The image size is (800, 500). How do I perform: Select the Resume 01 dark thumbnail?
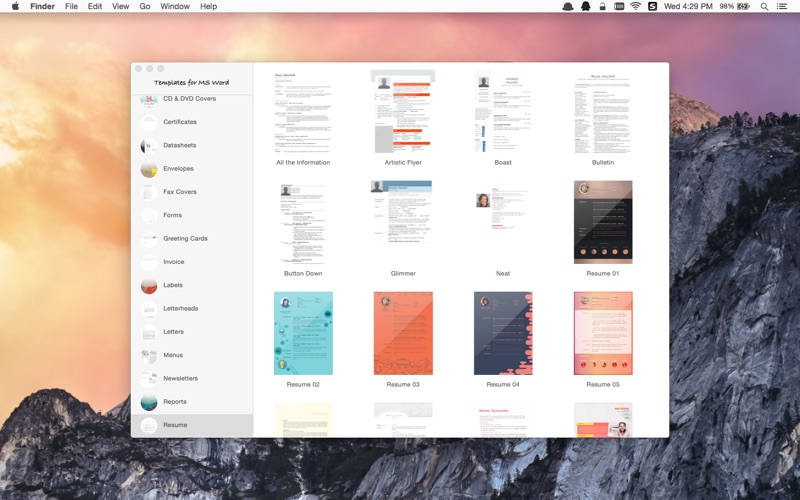pyautogui.click(x=603, y=222)
